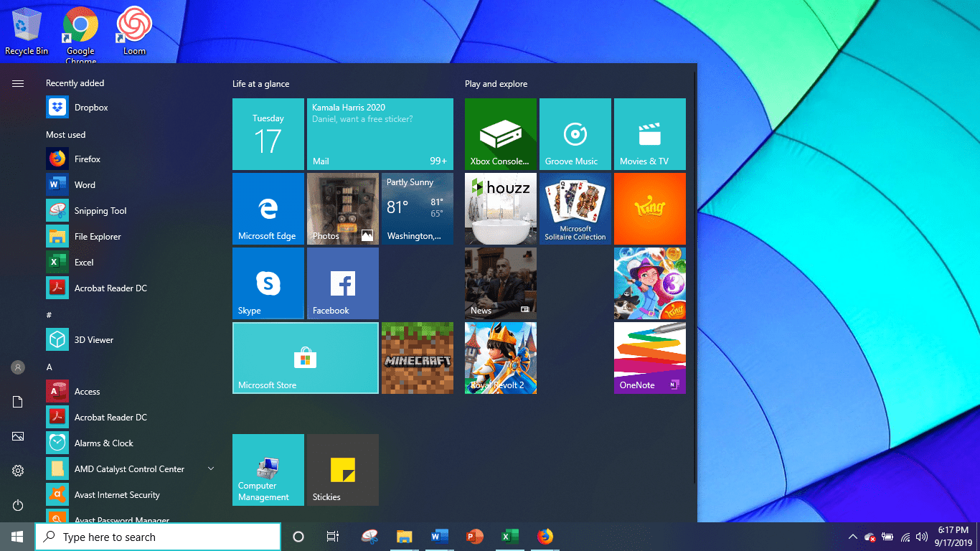Launch the Skype tile
This screenshot has width=980, height=551.
268,283
